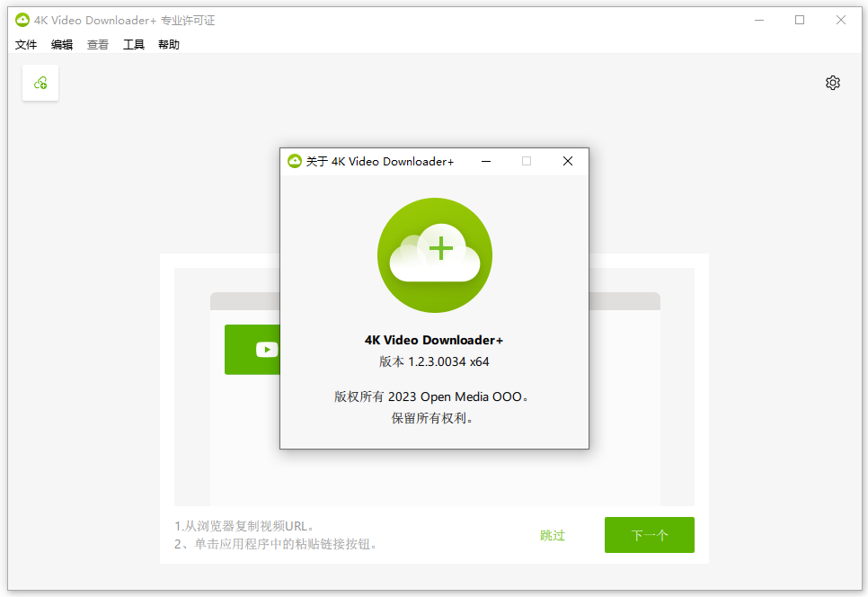Click the tutorial illustration thumbnail
The image size is (868, 597).
coord(435,387)
